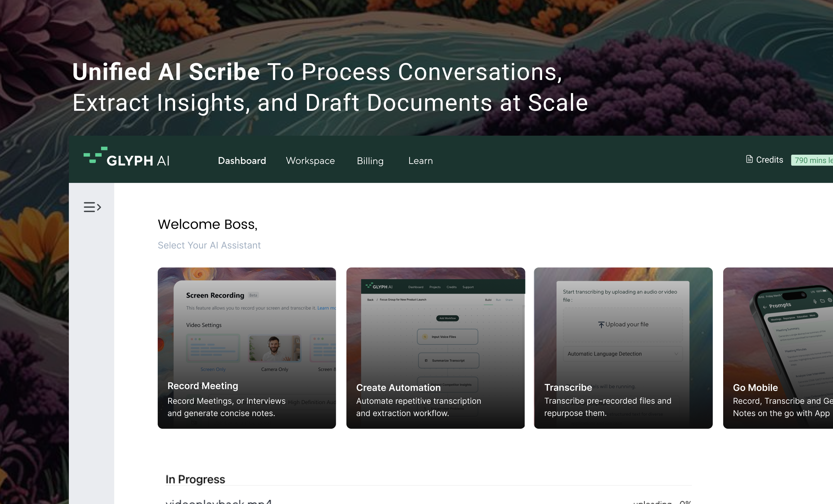This screenshot has width=833, height=504.
Task: Click the Input Voice Files node icon
Action: (425, 337)
